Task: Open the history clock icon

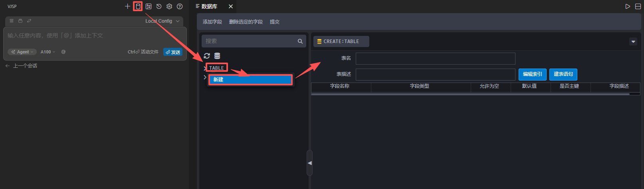Action: pos(159,6)
